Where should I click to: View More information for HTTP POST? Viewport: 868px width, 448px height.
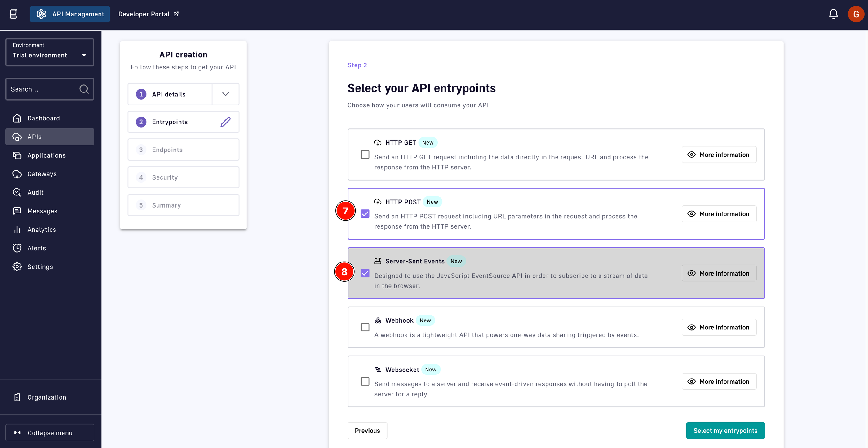click(719, 214)
